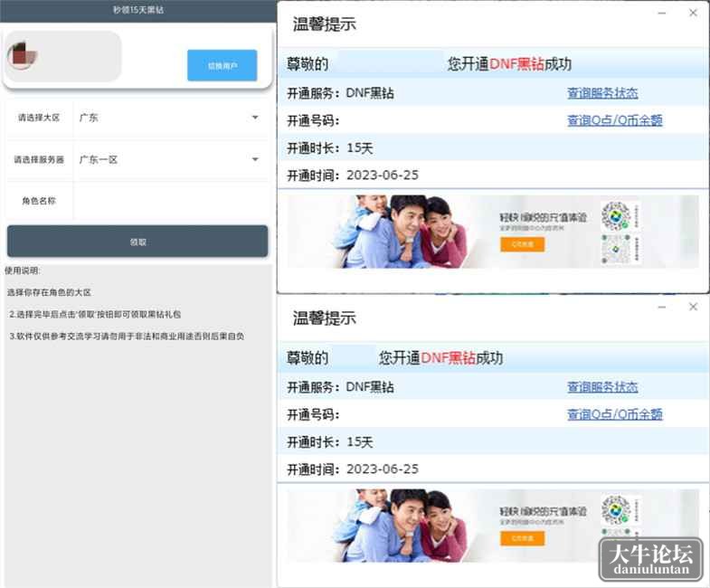
Task: Click 查询服务状态 link in upper dialog
Action: point(602,93)
